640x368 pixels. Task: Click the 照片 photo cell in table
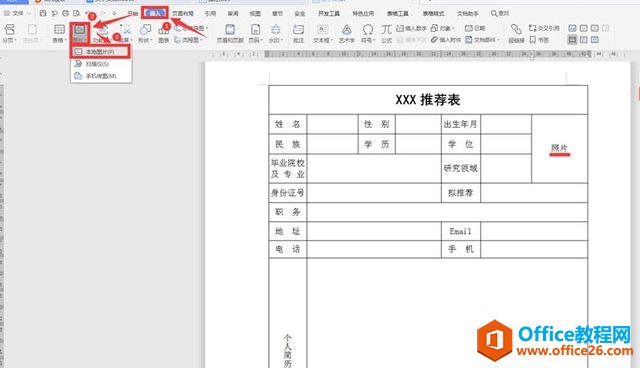pyautogui.click(x=559, y=148)
